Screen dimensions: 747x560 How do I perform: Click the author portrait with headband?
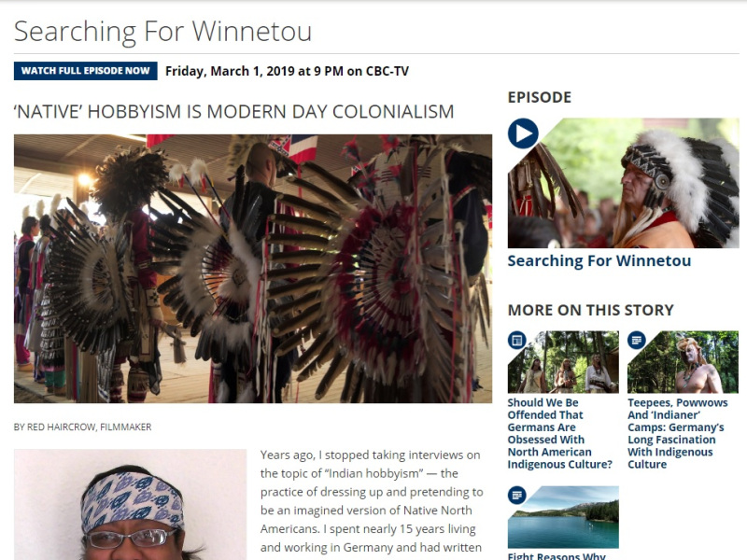pos(131,505)
